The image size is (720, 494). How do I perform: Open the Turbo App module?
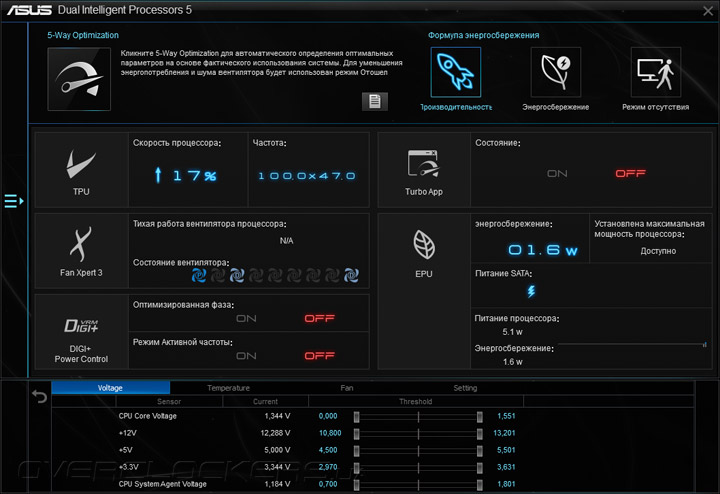tap(423, 170)
